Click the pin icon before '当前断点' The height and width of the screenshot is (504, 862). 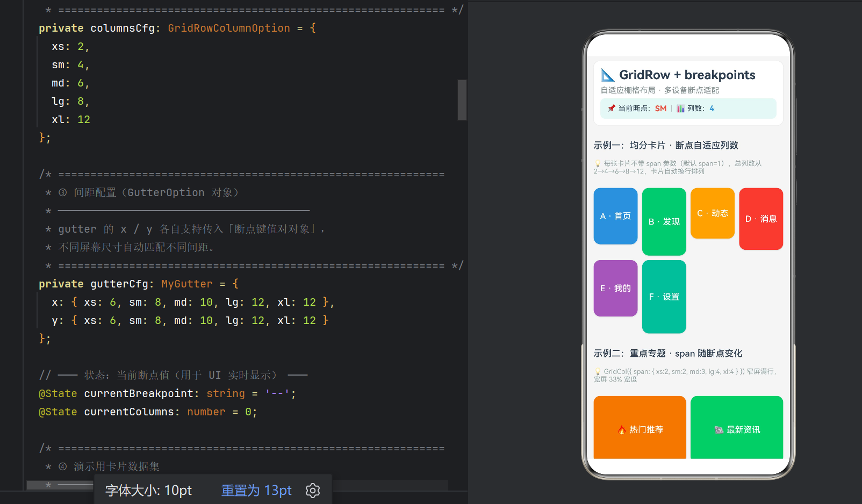[x=611, y=109]
